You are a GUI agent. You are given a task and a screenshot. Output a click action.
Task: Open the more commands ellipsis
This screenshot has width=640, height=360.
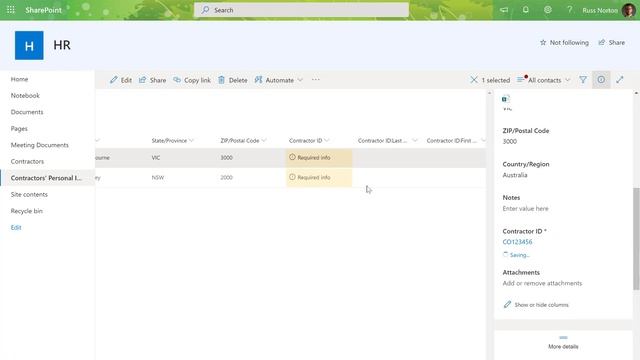click(x=316, y=80)
